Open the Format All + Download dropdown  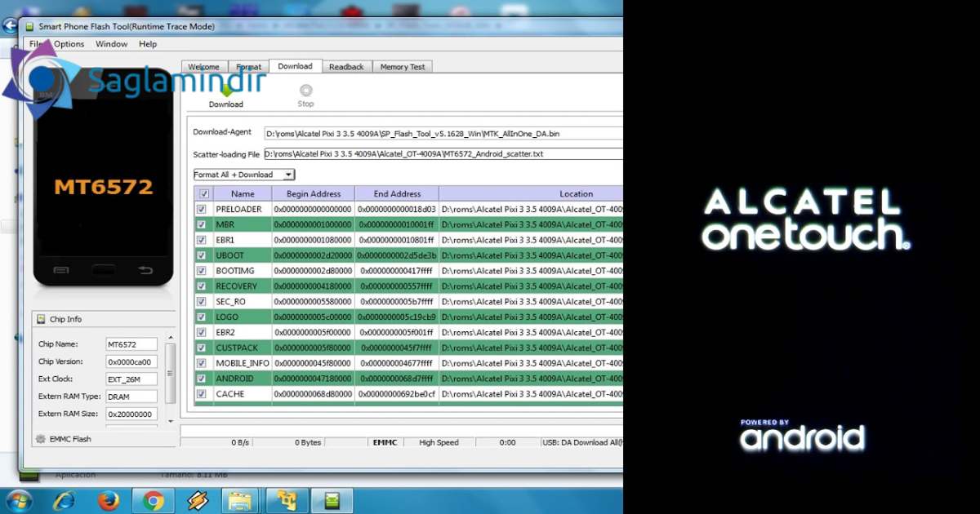[x=243, y=175]
